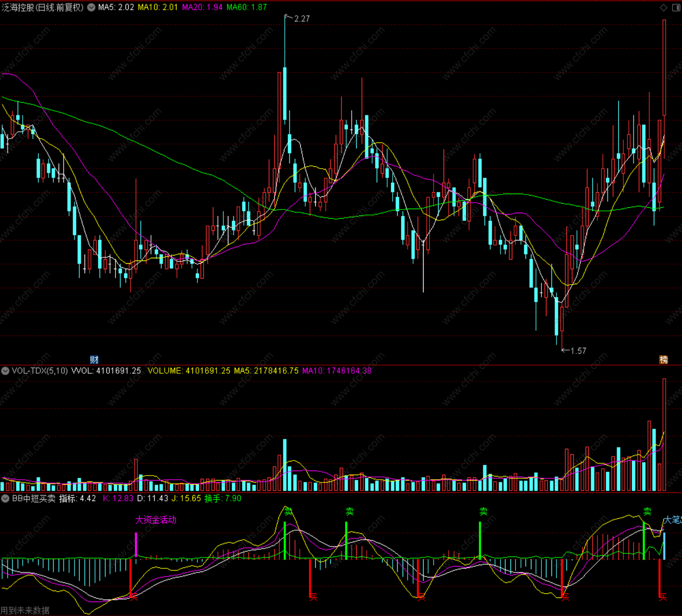Open the main chart indicator dropdown beside 泛海控股
Image resolution: width=682 pixels, height=616 pixels.
[91, 7]
